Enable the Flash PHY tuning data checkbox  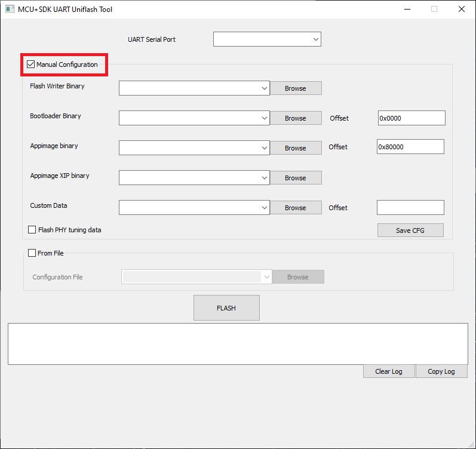(32, 230)
